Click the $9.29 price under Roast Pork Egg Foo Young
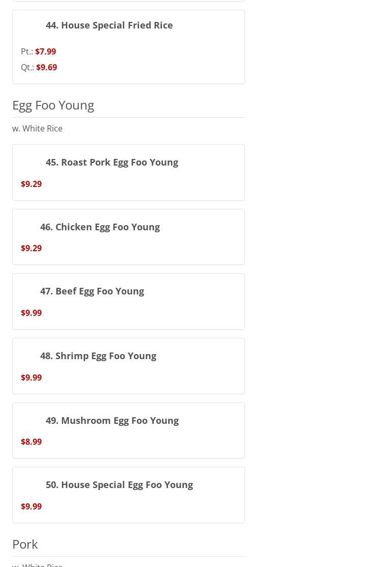Screen dimensions: 392x567 coord(31,184)
